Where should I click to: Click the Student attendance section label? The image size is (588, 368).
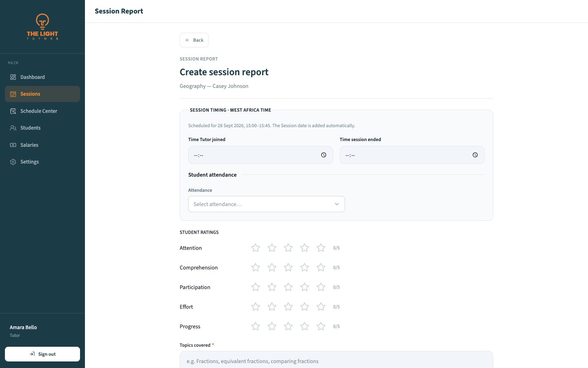tap(212, 175)
